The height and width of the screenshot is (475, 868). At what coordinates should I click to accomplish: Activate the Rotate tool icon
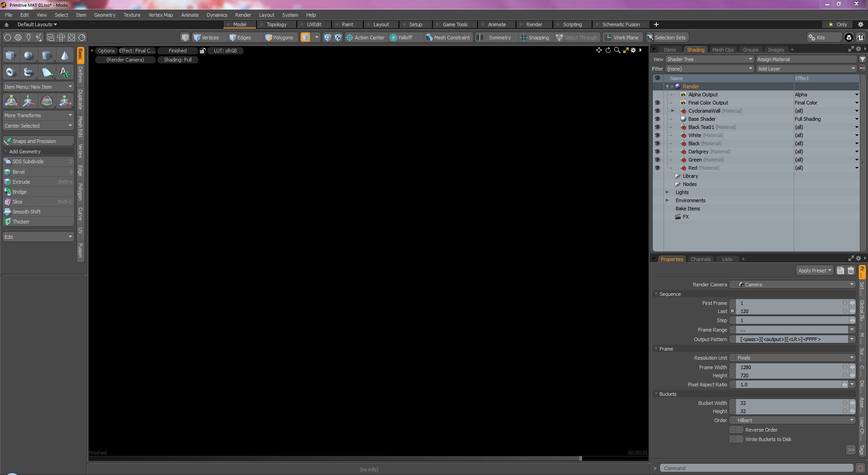47,101
